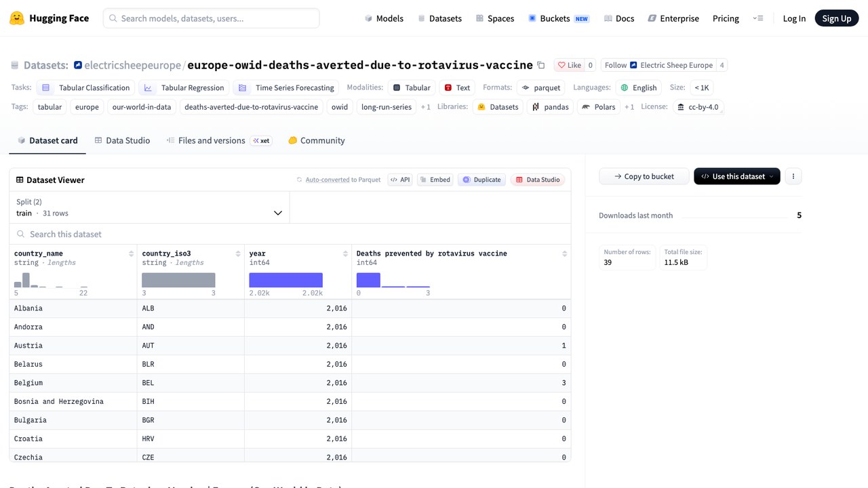Click the Duplicate button
This screenshot has width=868, height=488.
coord(481,180)
